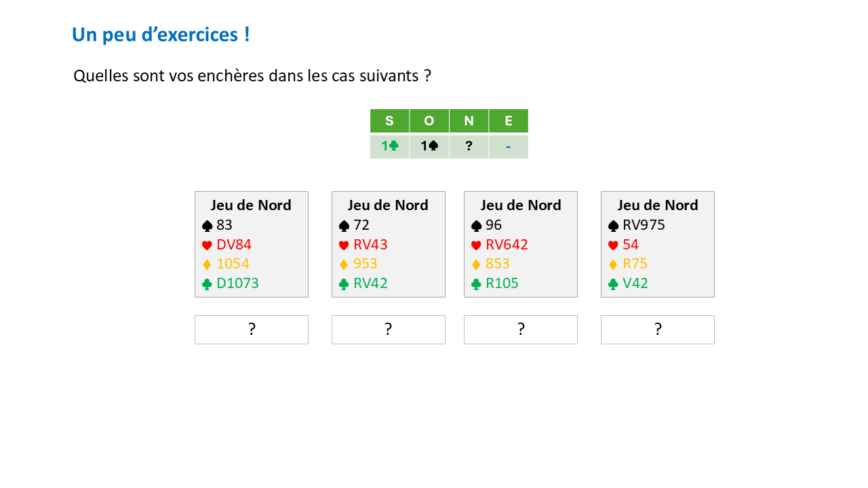
Task: Click the diamond icon beside 953
Action: click(344, 264)
